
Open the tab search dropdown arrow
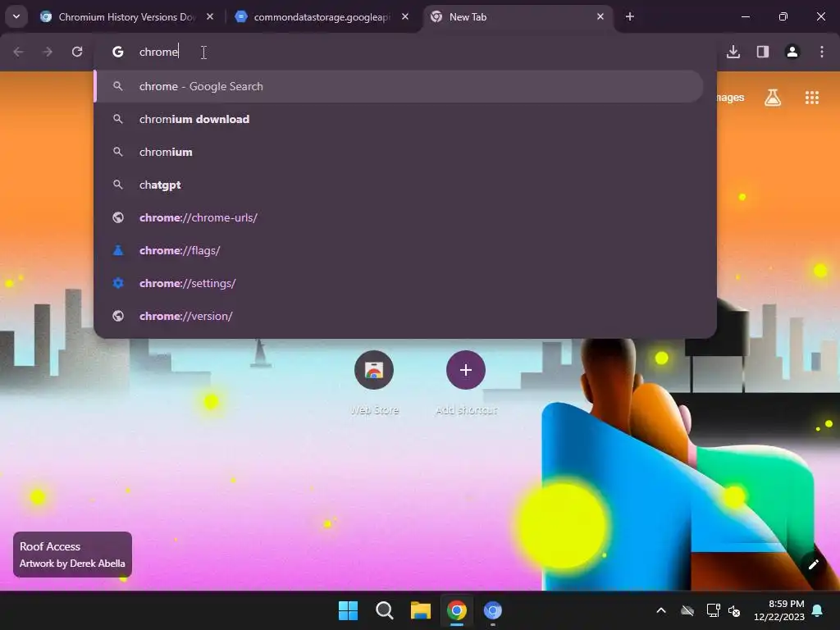pos(16,16)
